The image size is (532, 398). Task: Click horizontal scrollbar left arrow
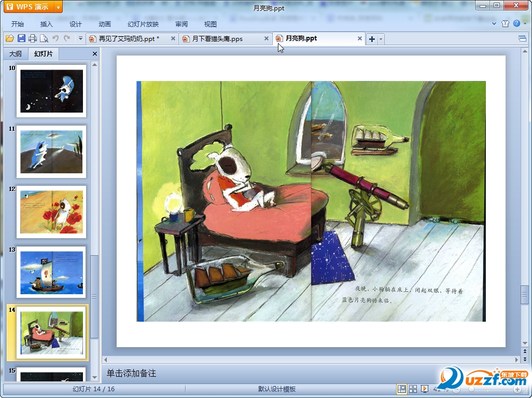105,360
